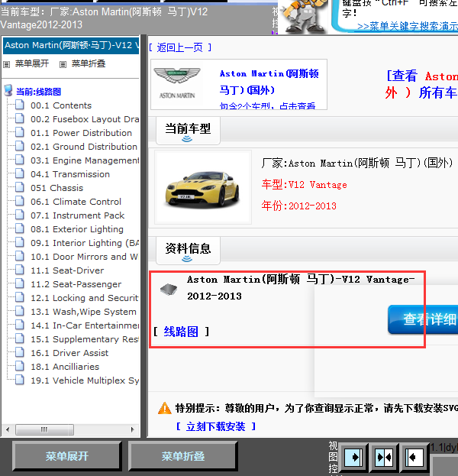The height and width of the screenshot is (476, 458).
Task: Click page icon beside 01.1 Power Distribution
Action: click(20, 132)
